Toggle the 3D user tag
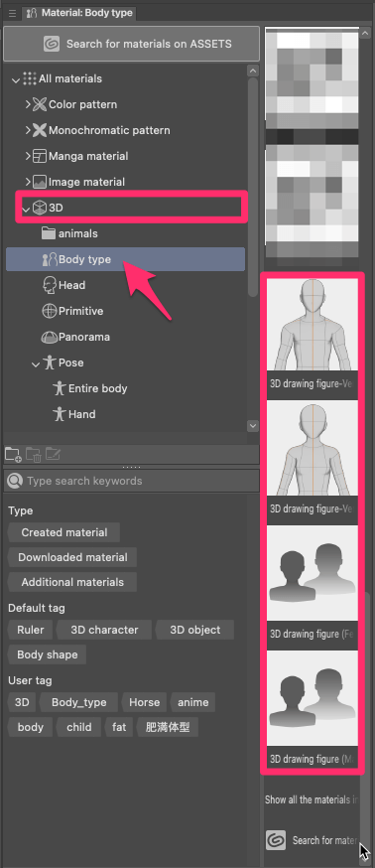 22,702
